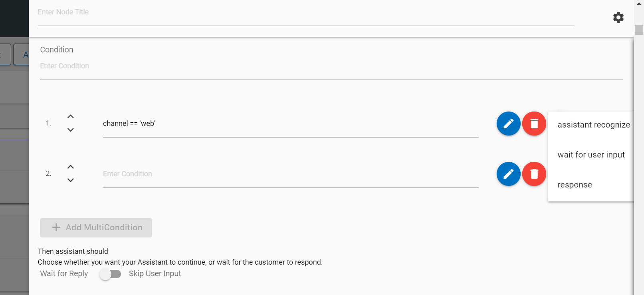The image size is (644, 295).
Task: Click the scrollbar up arrow
Action: 639,3
